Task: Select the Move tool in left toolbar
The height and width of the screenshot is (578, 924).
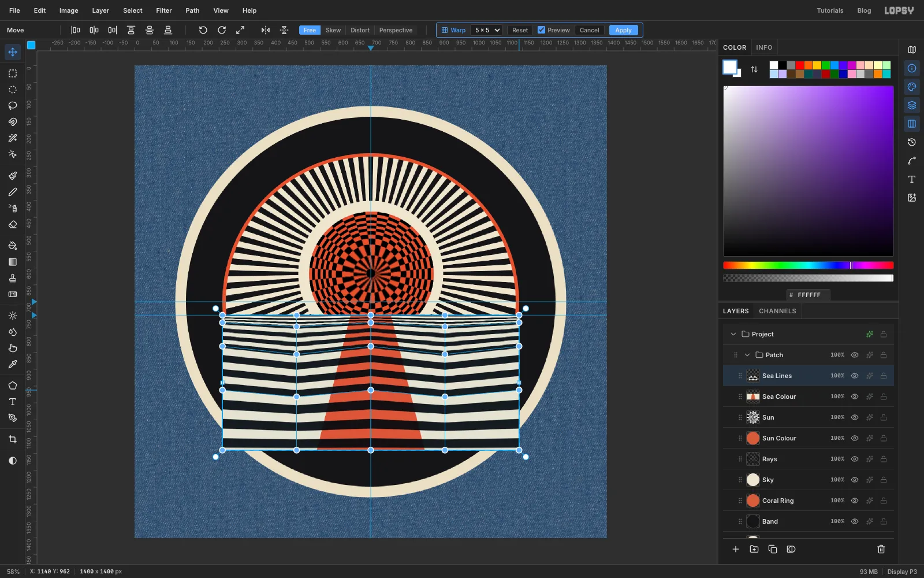Action: (13, 52)
